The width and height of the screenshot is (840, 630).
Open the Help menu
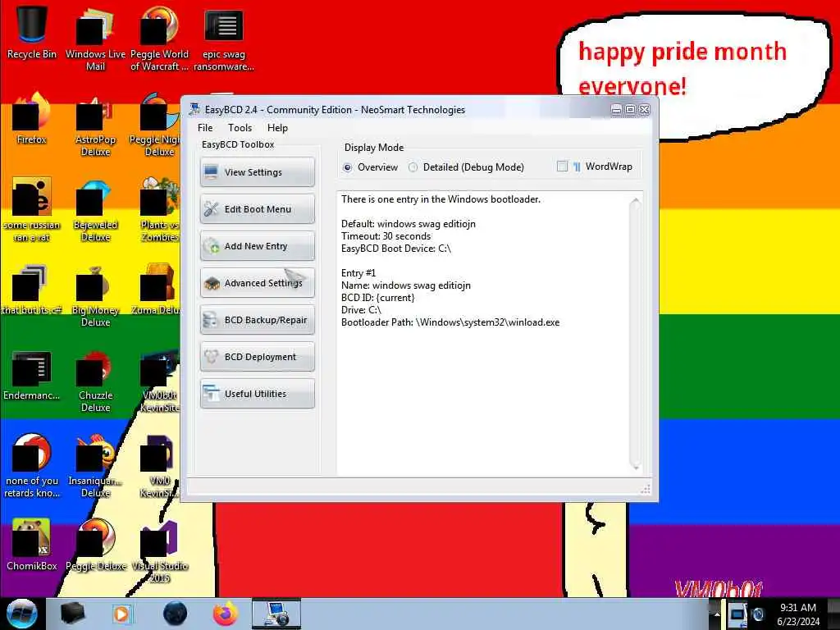[277, 127]
